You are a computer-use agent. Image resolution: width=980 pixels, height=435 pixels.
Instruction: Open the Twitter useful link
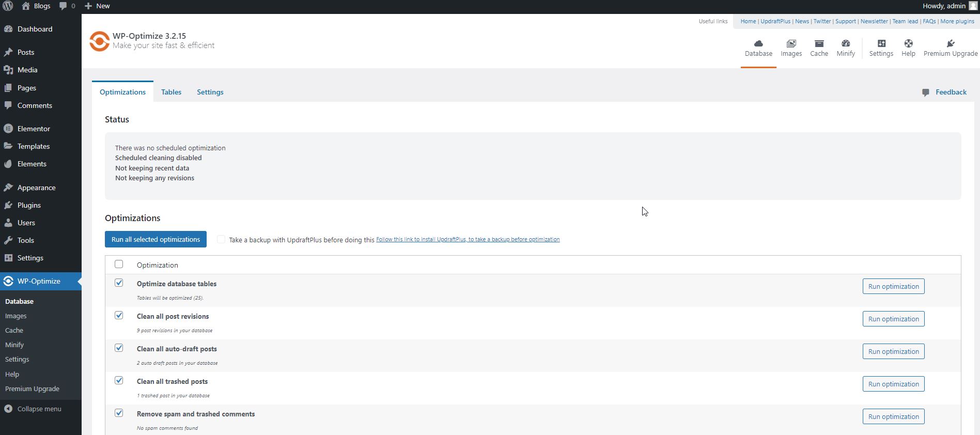pyautogui.click(x=822, y=21)
